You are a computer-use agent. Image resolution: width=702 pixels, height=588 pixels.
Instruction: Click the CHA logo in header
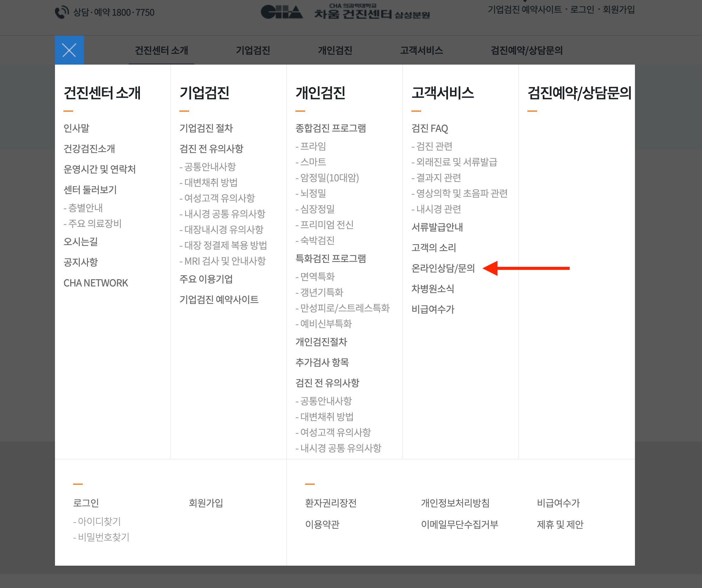click(282, 12)
